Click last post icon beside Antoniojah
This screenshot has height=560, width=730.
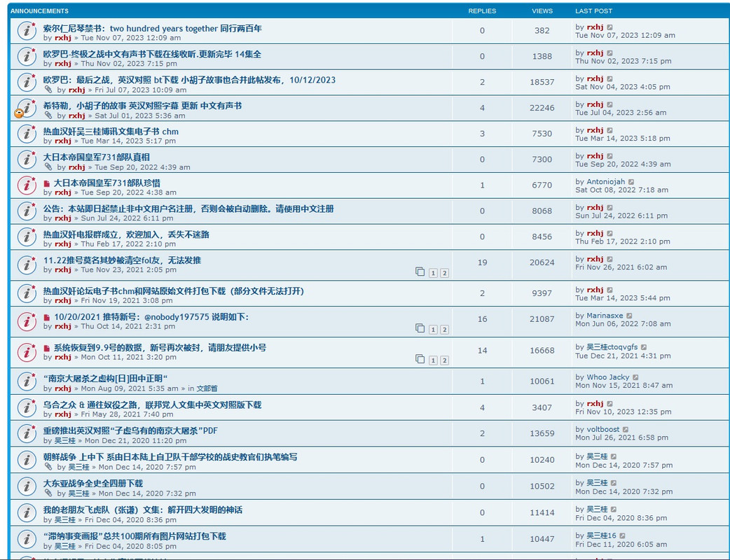coord(631,182)
